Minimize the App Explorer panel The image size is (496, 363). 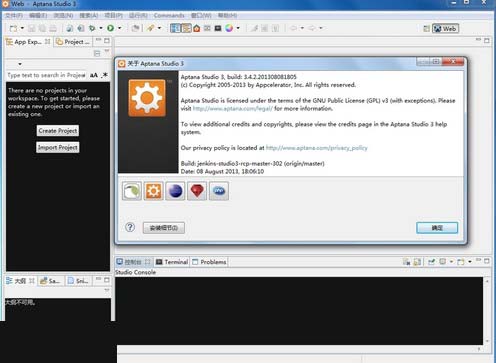click(98, 40)
